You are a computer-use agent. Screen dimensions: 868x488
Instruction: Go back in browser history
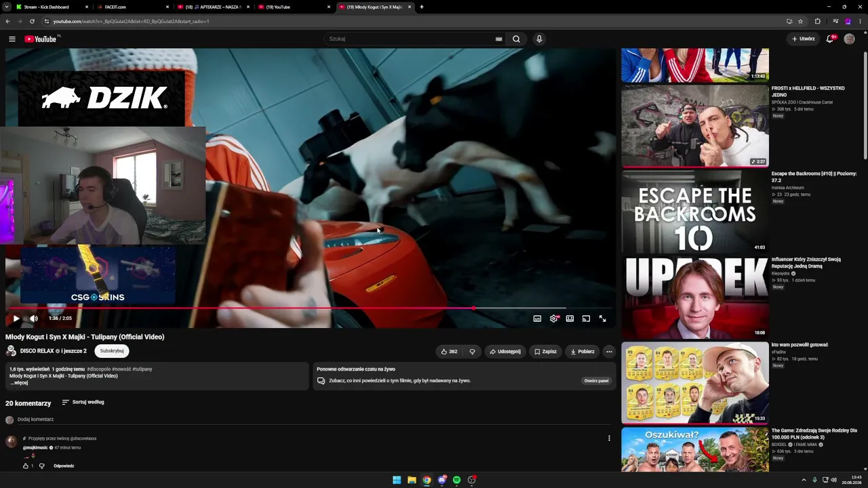(x=8, y=21)
